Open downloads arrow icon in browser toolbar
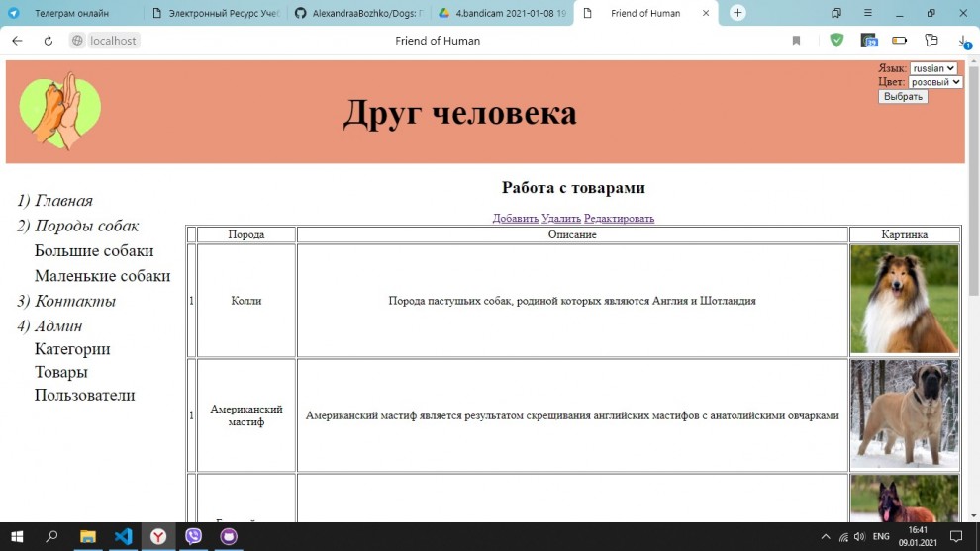 (963, 41)
